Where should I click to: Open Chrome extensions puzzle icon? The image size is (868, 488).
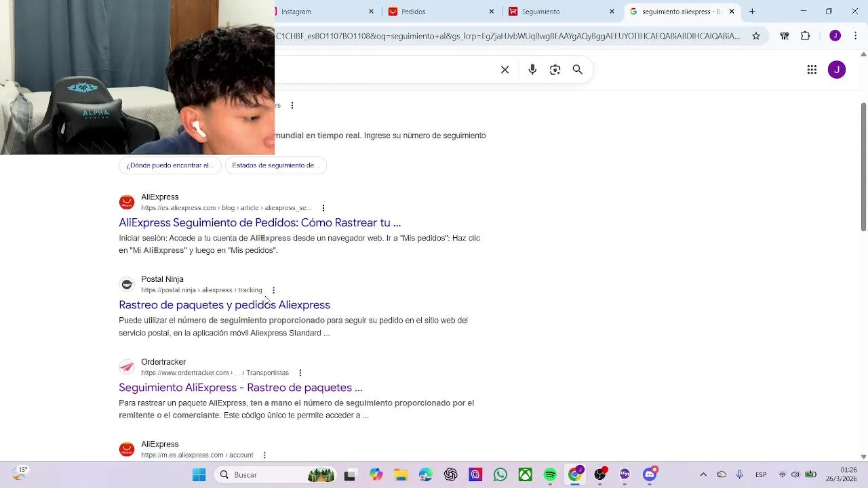(806, 36)
